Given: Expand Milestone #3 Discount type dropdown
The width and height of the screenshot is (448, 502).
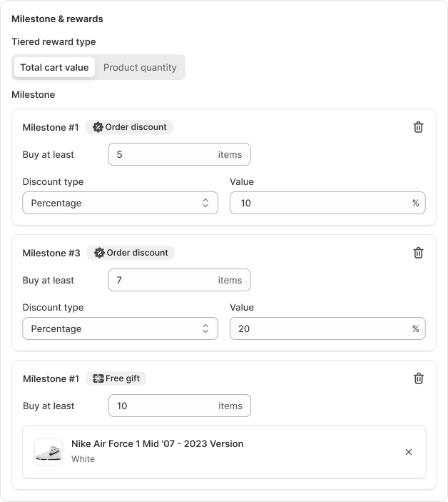Looking at the screenshot, I should tap(120, 328).
